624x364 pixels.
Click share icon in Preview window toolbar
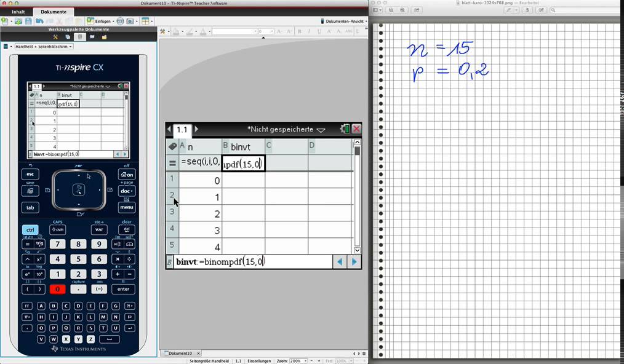click(x=417, y=10)
